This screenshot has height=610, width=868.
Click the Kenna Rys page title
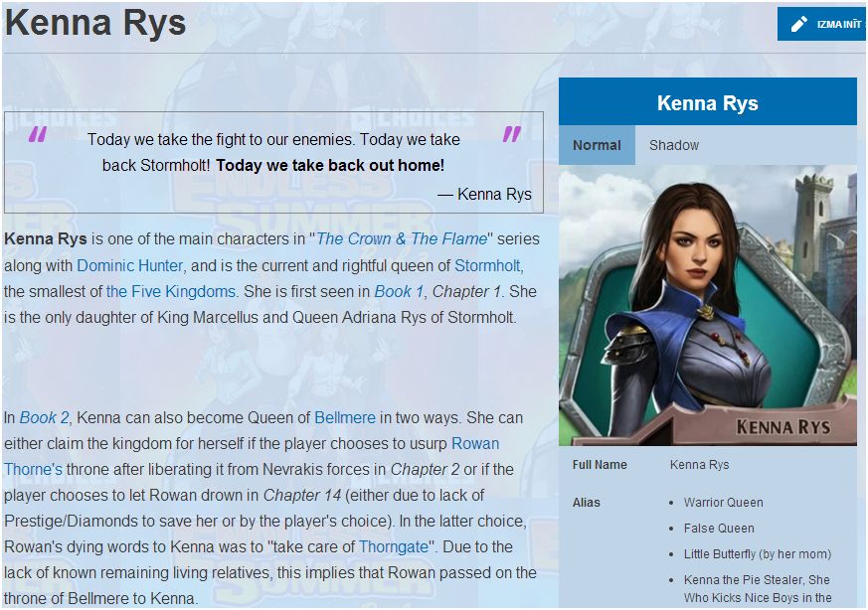click(95, 23)
